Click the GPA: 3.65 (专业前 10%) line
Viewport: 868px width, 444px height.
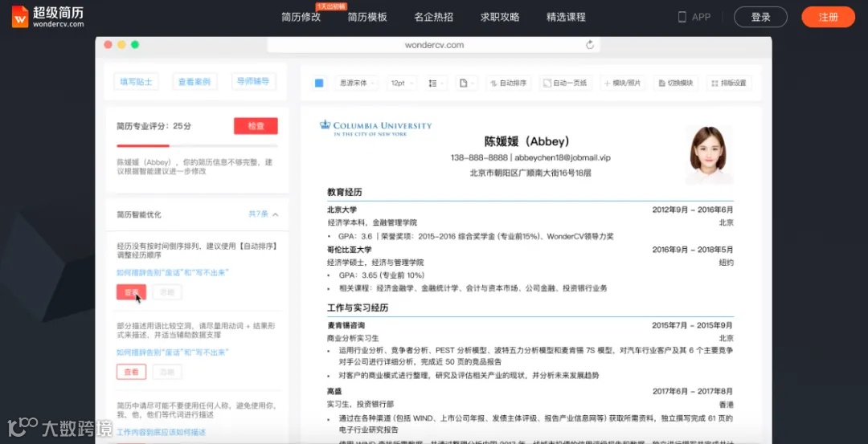(382, 275)
